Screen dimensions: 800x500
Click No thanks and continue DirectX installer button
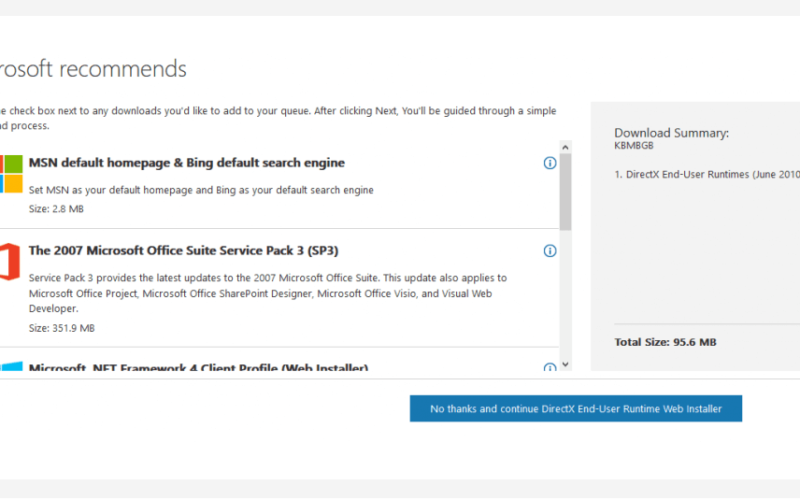[x=576, y=409]
